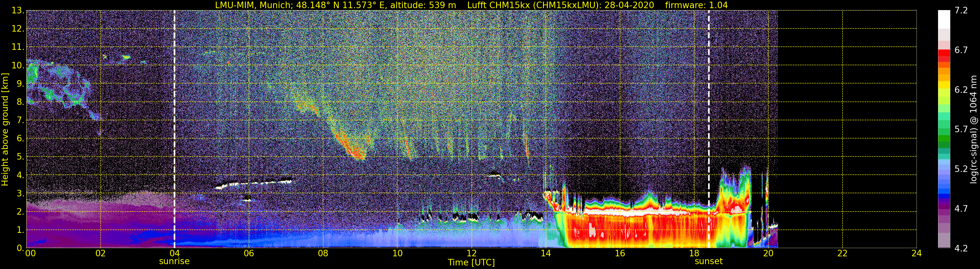Click the colorbar value '5.2'

point(961,169)
